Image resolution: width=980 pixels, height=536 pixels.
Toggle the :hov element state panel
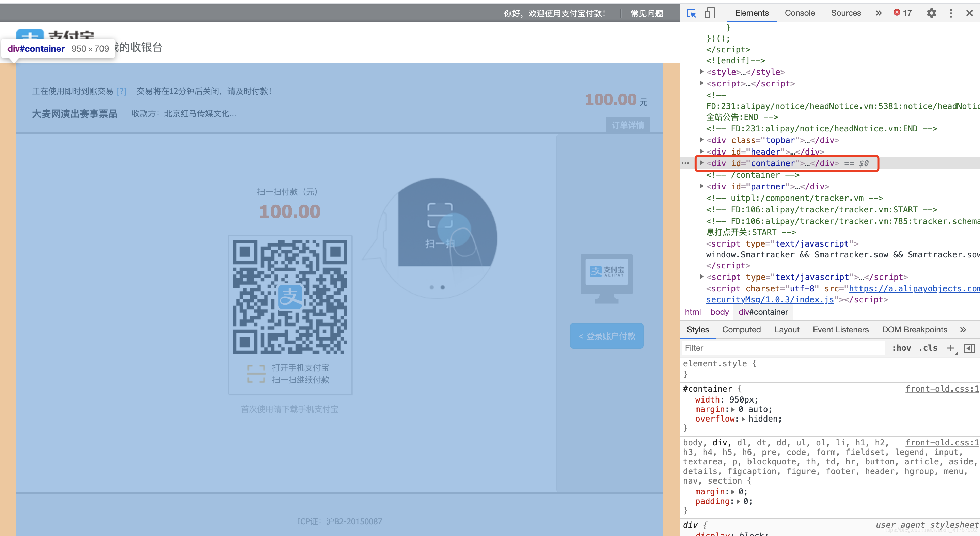point(901,348)
